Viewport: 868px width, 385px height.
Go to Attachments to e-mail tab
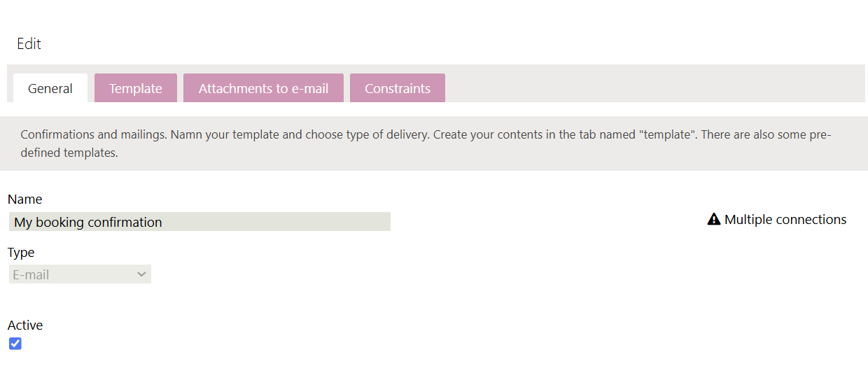point(263,89)
